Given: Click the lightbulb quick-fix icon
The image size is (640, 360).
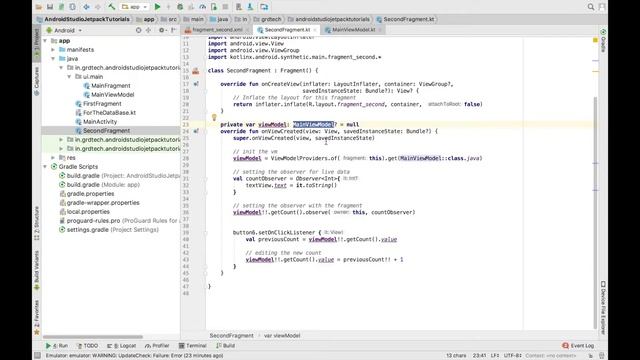Looking at the screenshot, I should pyautogui.click(x=214, y=118).
